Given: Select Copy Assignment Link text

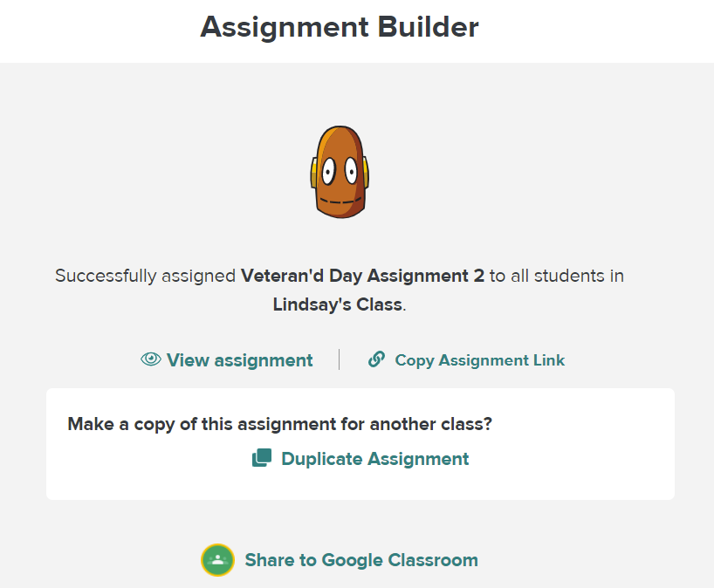Looking at the screenshot, I should [x=479, y=360].
